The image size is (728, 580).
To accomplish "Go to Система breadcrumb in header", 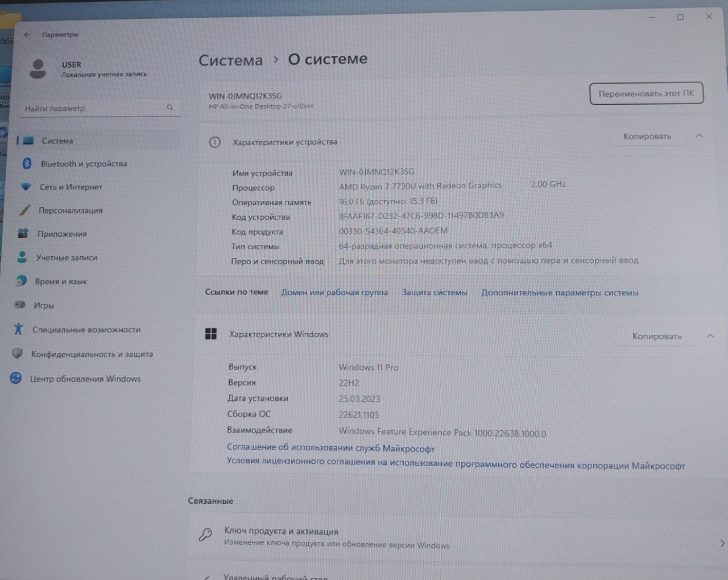I will point(230,60).
